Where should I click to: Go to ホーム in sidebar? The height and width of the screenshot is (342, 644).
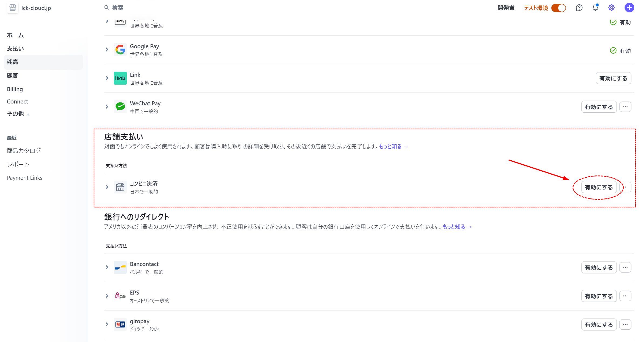[15, 35]
